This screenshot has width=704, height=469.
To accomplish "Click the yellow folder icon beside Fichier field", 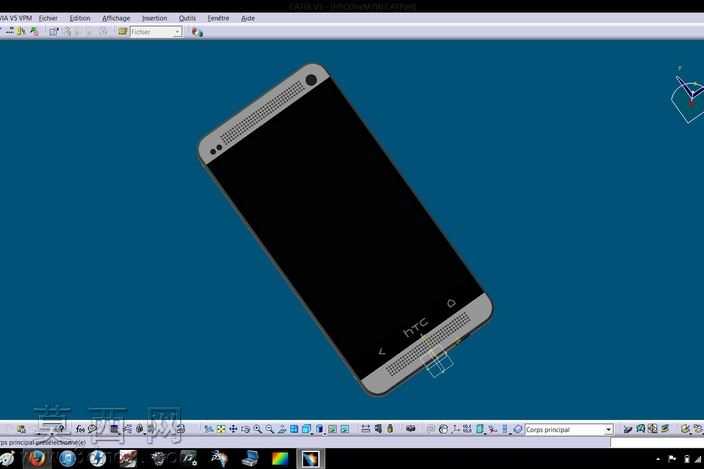I will tap(122, 31).
